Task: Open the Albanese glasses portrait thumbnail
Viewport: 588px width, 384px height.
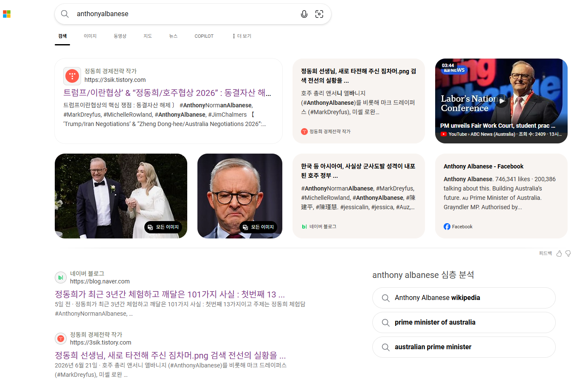Action: click(x=240, y=196)
